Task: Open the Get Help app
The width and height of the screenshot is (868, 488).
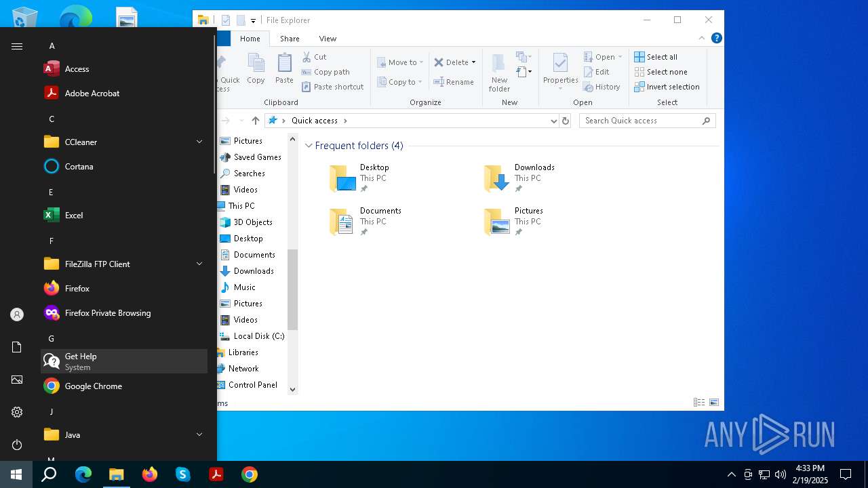Action: point(124,361)
